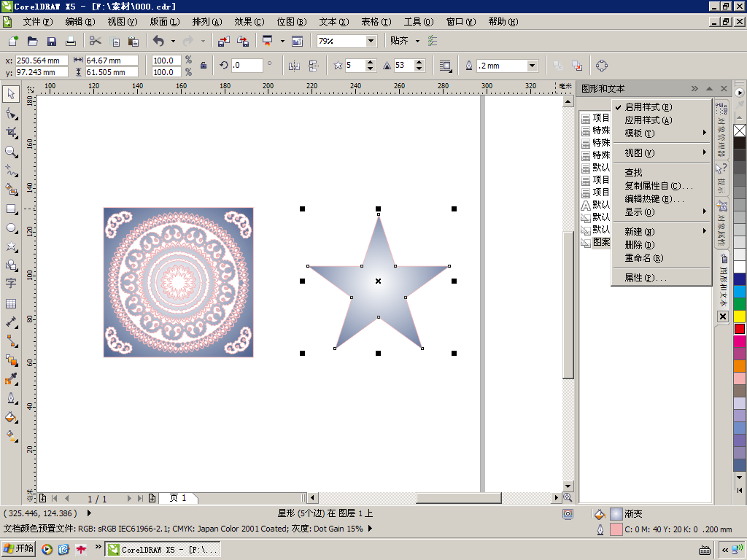Increase star points count stepper

370,63
